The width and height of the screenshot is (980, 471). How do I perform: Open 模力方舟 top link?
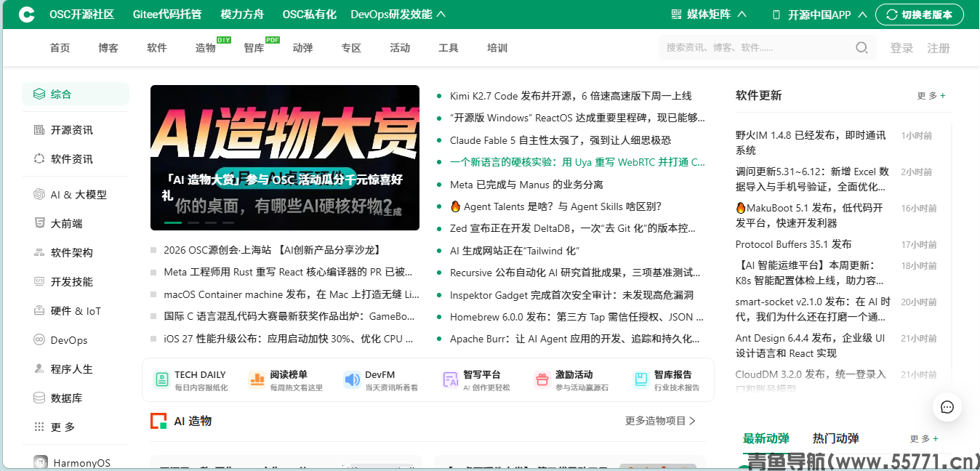(x=242, y=15)
